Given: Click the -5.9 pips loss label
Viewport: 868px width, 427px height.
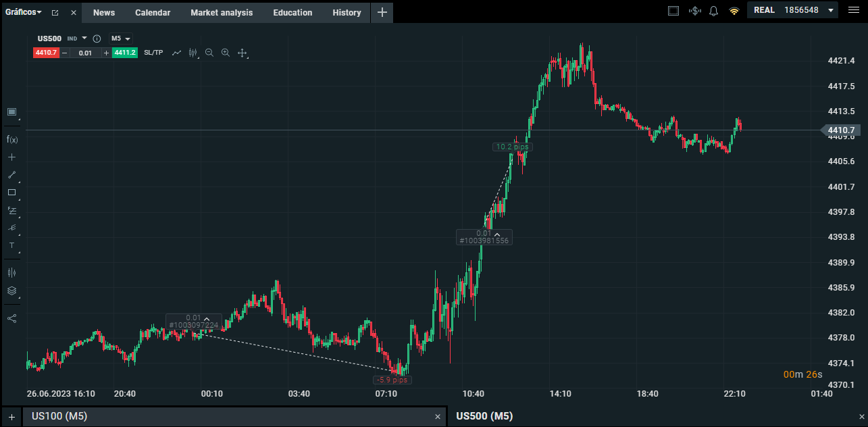Looking at the screenshot, I should coord(392,380).
